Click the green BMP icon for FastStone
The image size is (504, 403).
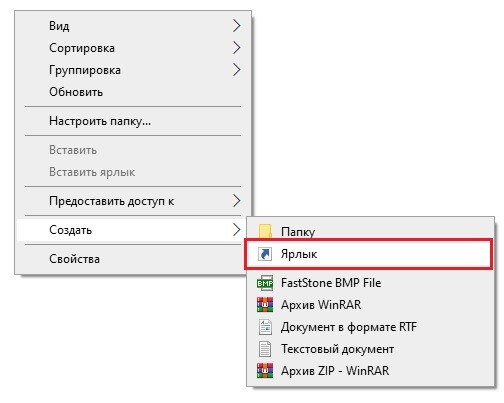click(265, 283)
